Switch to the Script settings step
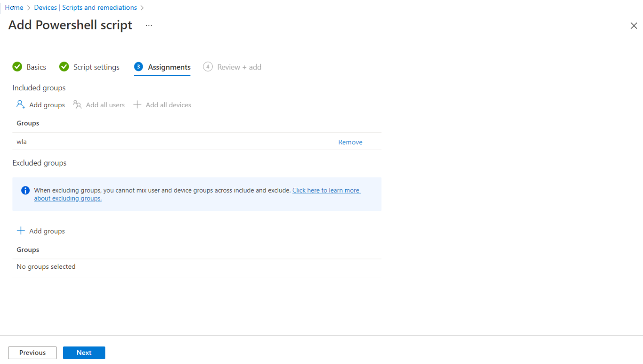This screenshot has width=643, height=364. point(89,67)
